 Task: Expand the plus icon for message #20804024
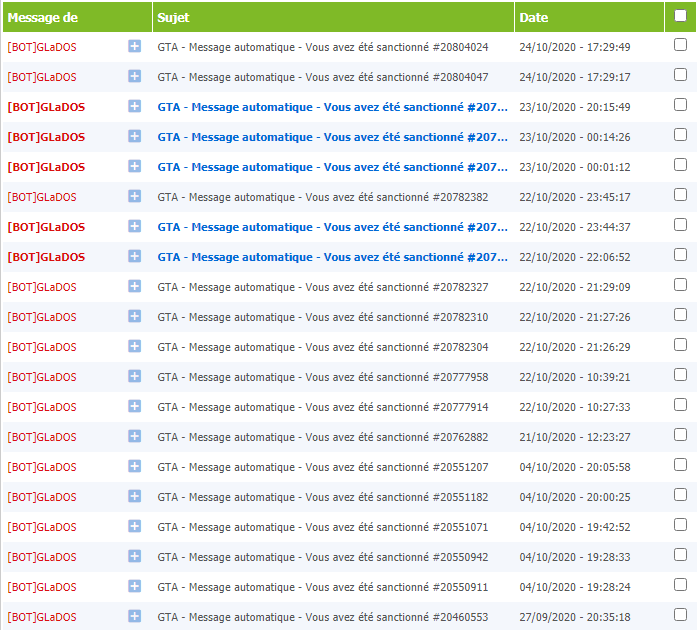tap(135, 46)
